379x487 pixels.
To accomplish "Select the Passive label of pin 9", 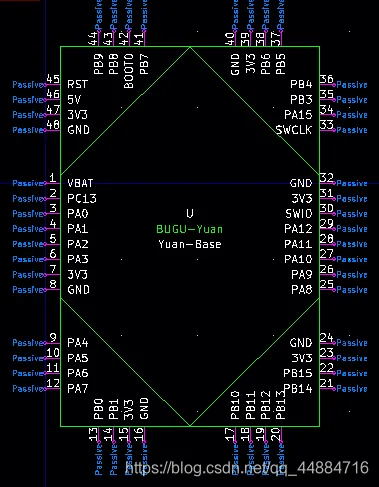I will tap(28, 343).
